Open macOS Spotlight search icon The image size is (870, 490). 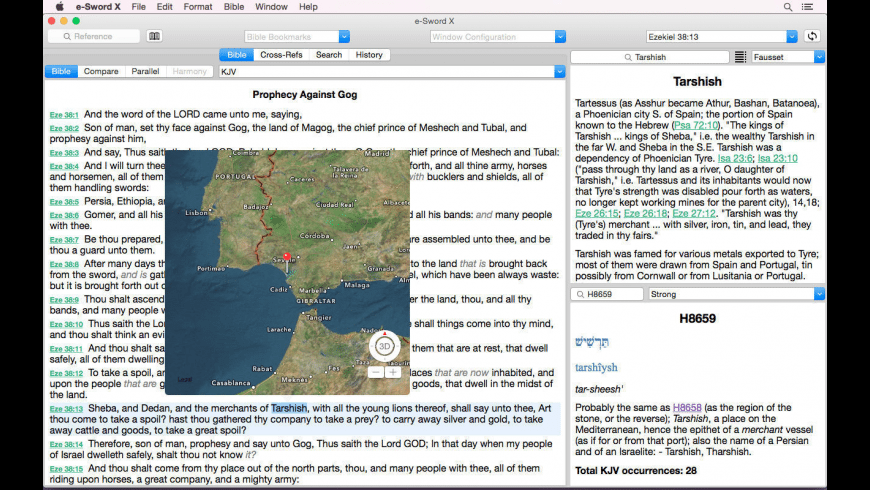[x=788, y=7]
